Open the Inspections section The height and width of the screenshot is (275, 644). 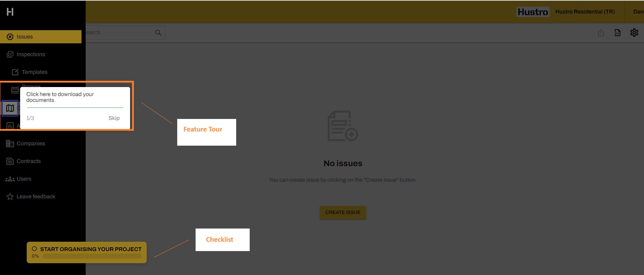point(31,54)
